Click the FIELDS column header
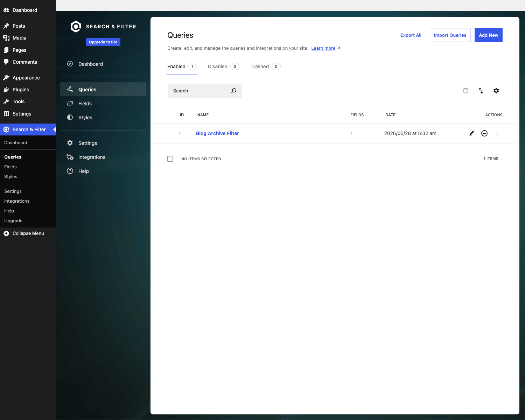The height and width of the screenshot is (420, 525). click(357, 115)
